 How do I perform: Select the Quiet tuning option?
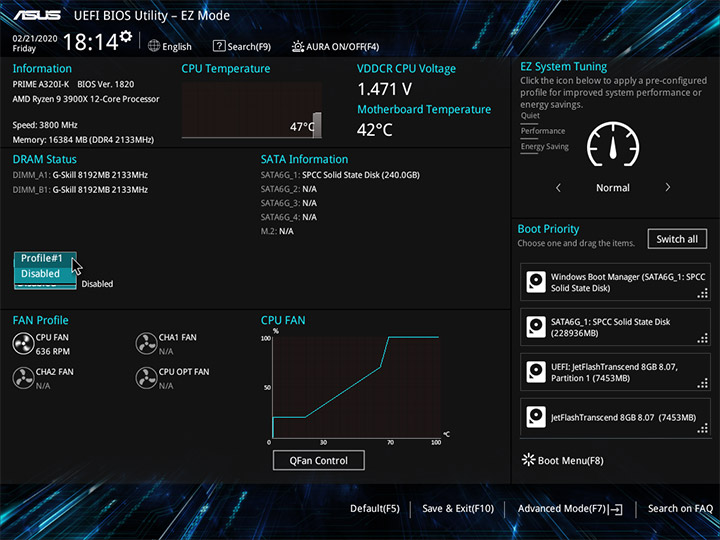tap(530, 116)
